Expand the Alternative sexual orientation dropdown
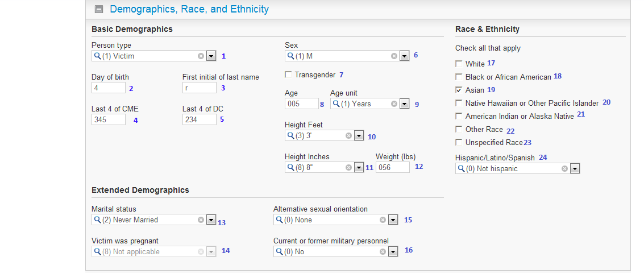 pos(393,220)
